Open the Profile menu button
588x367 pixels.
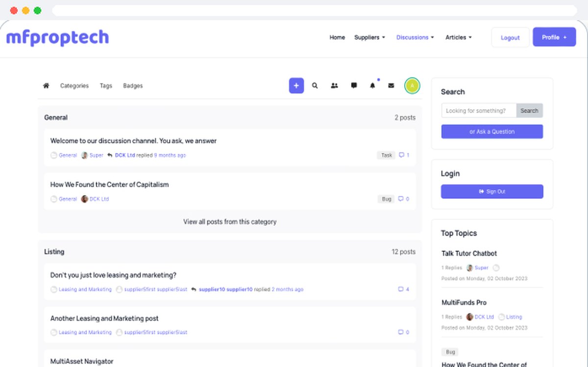(554, 37)
